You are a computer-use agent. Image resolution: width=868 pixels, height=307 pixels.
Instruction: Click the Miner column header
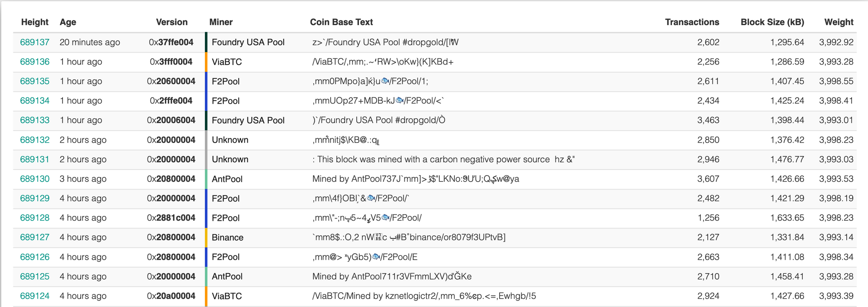point(220,22)
